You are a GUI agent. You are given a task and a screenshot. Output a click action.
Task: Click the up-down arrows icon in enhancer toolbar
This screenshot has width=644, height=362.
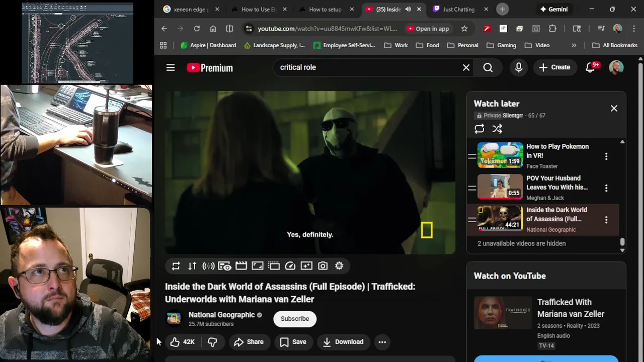pos(192,266)
